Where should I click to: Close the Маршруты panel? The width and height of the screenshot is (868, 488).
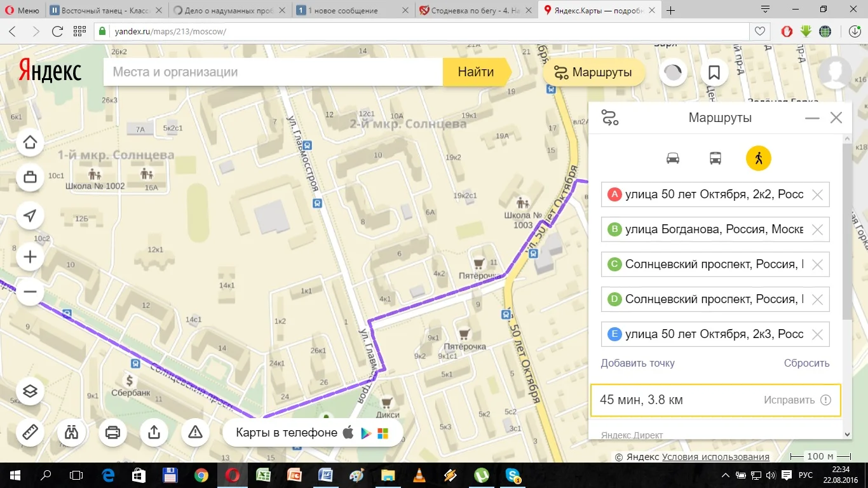(836, 118)
